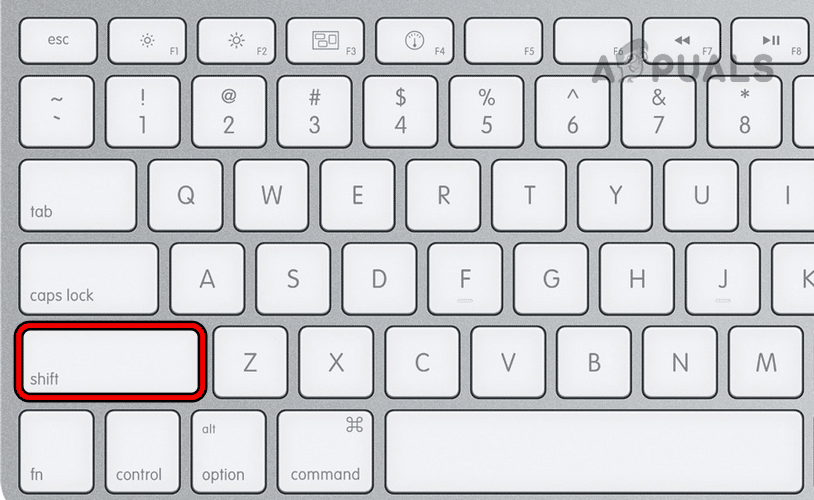Click the tab key
The image size is (814, 500).
click(x=78, y=195)
